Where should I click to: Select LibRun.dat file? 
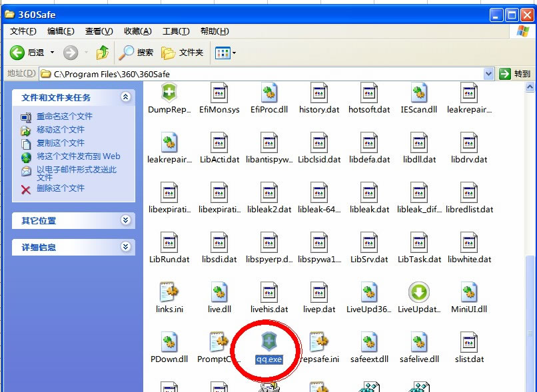[x=169, y=248]
